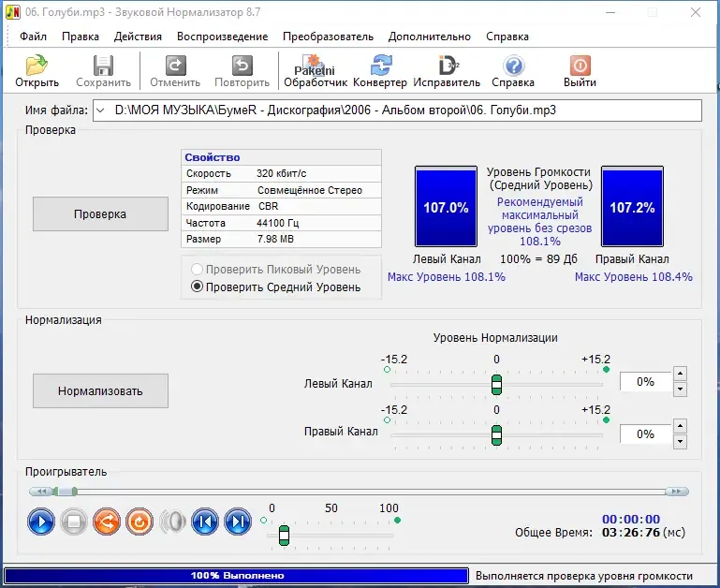This screenshot has width=720, height=588.
Task: Click the player volume slider handle
Action: [285, 536]
